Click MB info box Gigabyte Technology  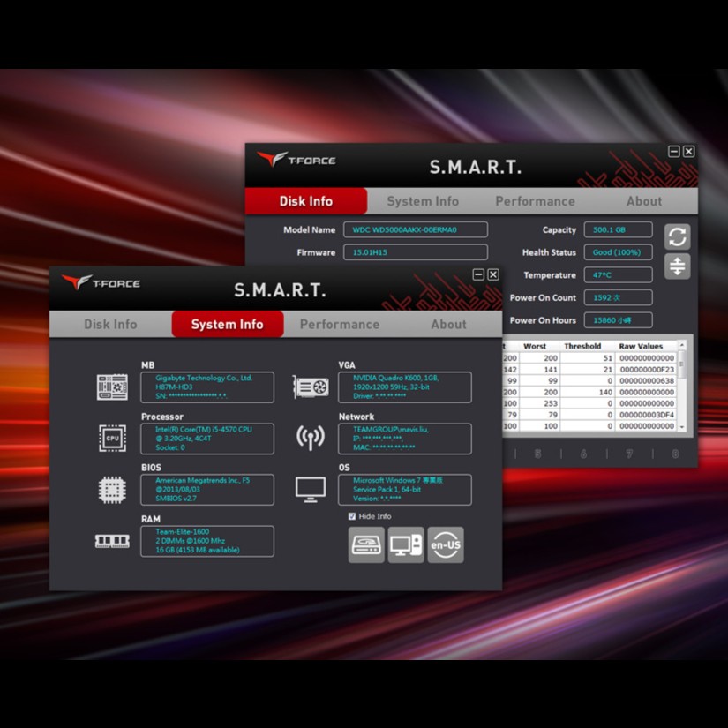[x=207, y=387]
